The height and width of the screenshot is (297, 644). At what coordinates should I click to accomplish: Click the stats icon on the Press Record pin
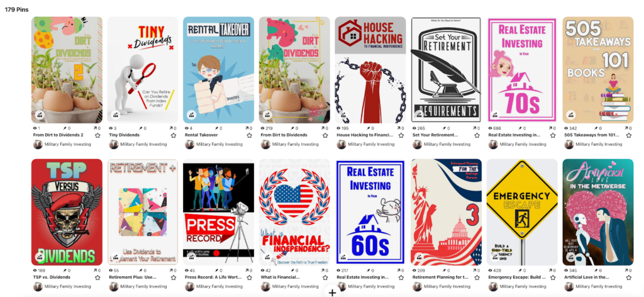pyautogui.click(x=191, y=257)
